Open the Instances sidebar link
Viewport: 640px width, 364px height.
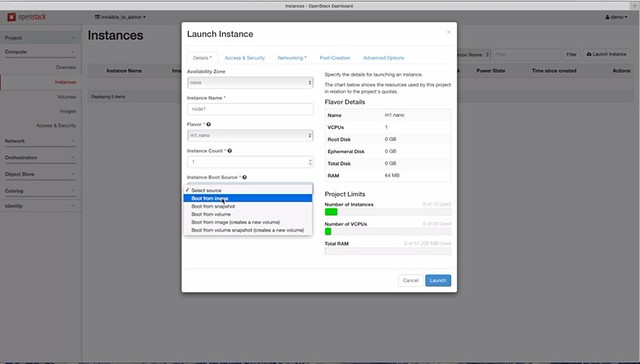[65, 82]
